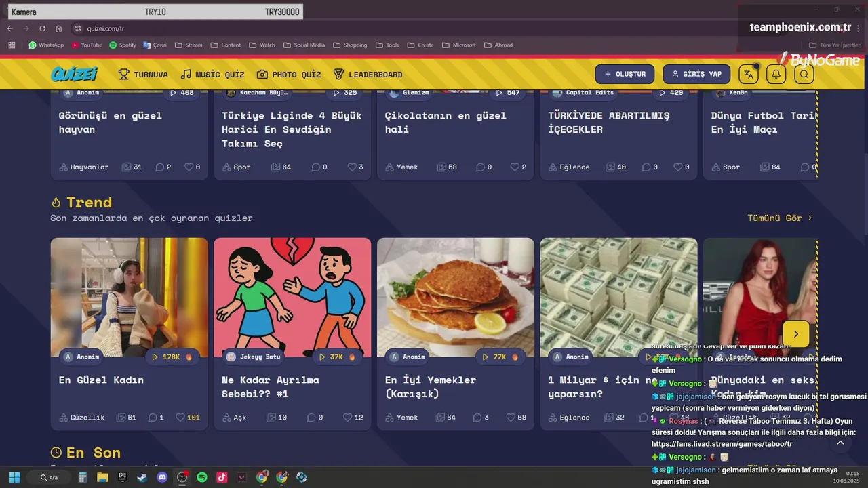Open the En İyi Yemekler quiz image
868x488 pixels.
click(x=456, y=297)
